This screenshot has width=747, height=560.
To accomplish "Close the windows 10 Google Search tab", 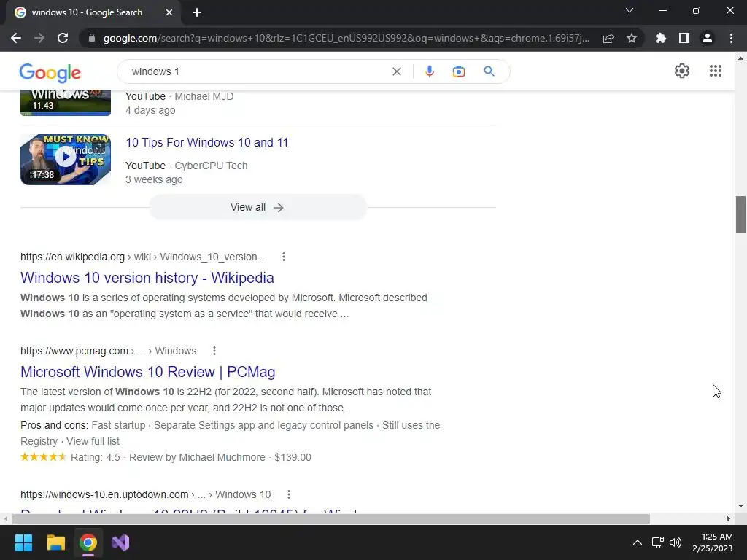I will click(x=169, y=12).
